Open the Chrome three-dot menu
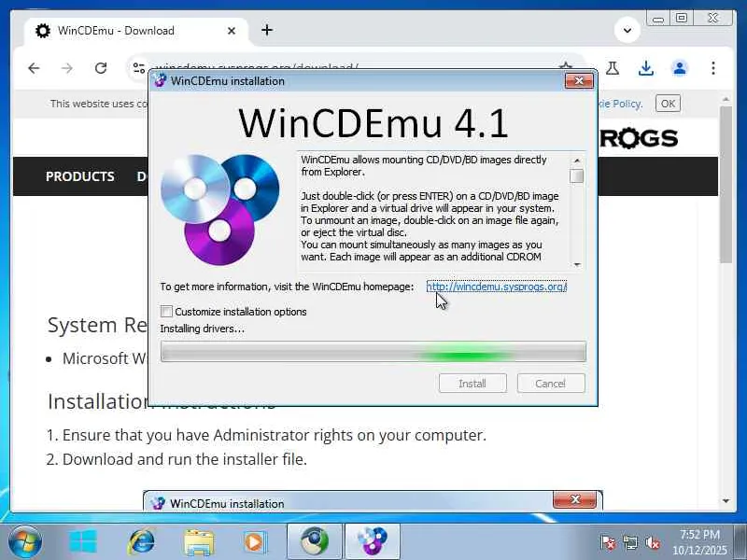Viewport: 747px width, 560px height. tap(713, 68)
